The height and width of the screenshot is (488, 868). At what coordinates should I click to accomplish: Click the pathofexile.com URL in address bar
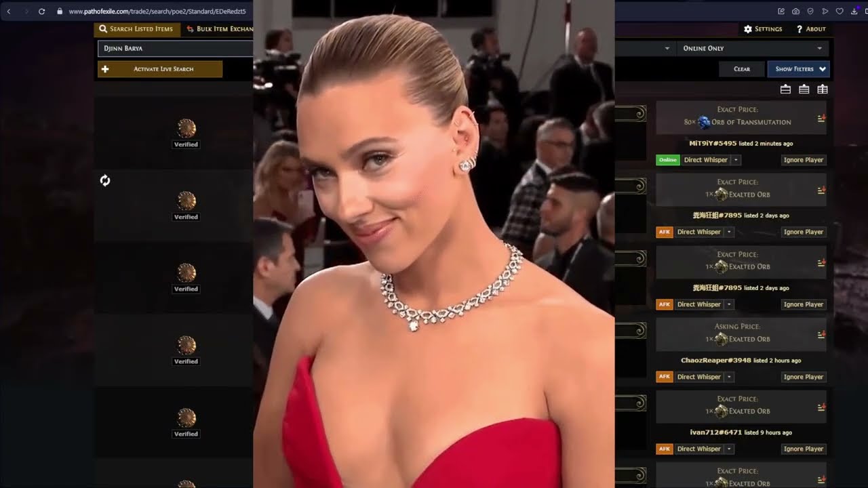157,12
